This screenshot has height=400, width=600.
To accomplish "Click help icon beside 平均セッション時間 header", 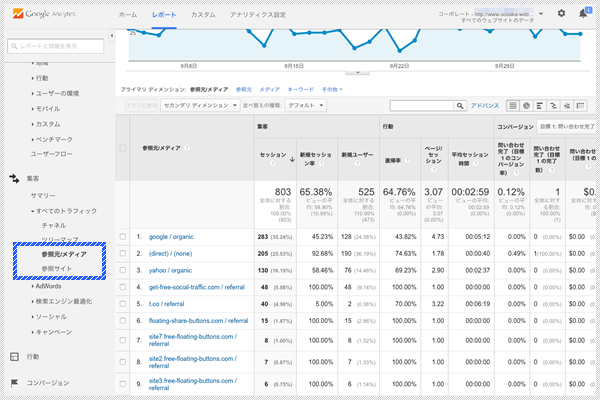I will (x=475, y=163).
